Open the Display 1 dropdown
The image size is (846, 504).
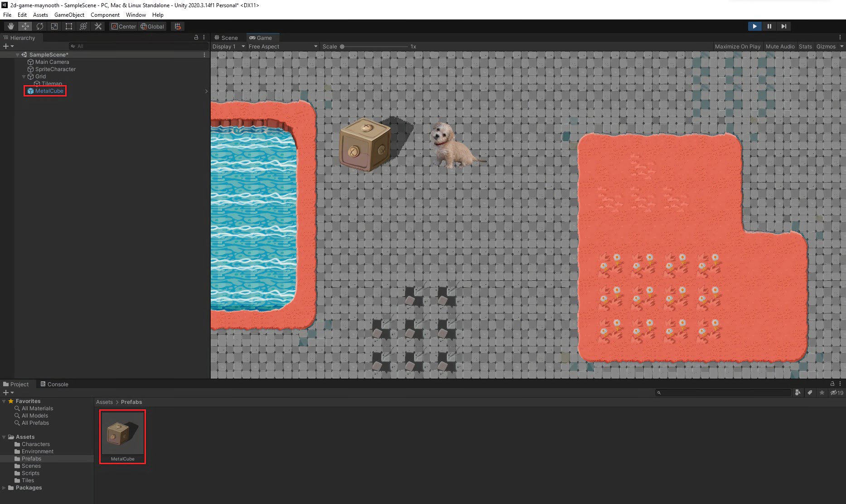pos(228,46)
